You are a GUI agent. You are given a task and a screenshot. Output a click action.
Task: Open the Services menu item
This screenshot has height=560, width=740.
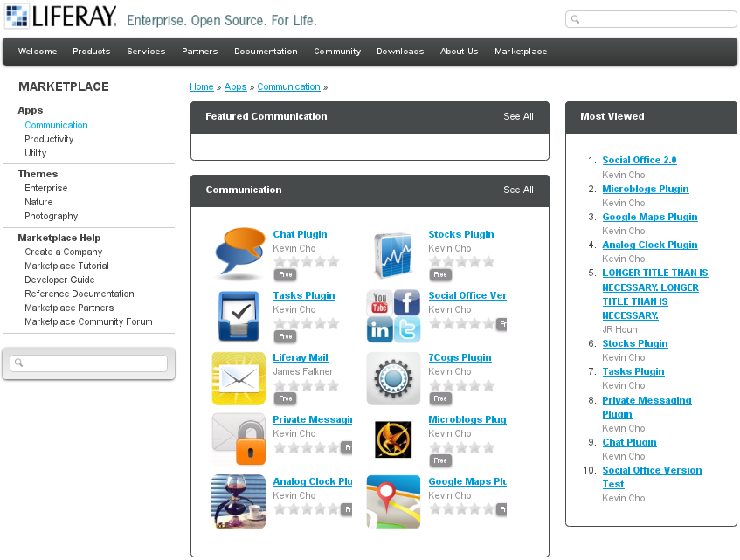(146, 52)
